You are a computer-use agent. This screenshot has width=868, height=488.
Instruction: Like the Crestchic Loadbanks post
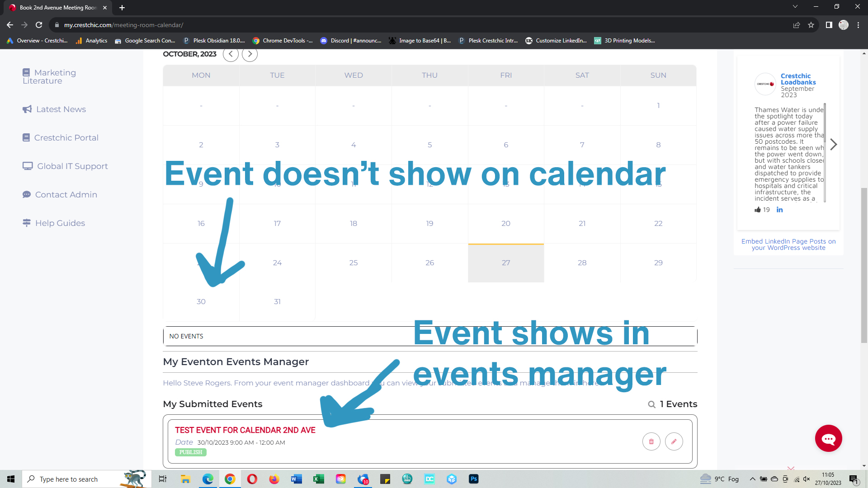[x=758, y=210]
